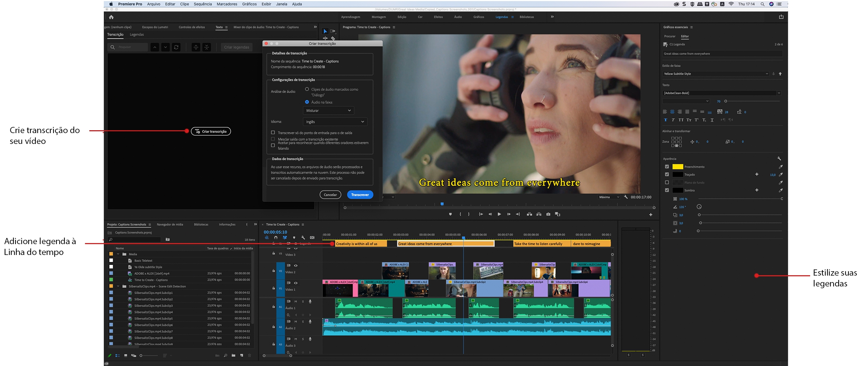This screenshot has width=868, height=366.
Task: Collapse the Media bin in Project panel
Action: coord(118,254)
